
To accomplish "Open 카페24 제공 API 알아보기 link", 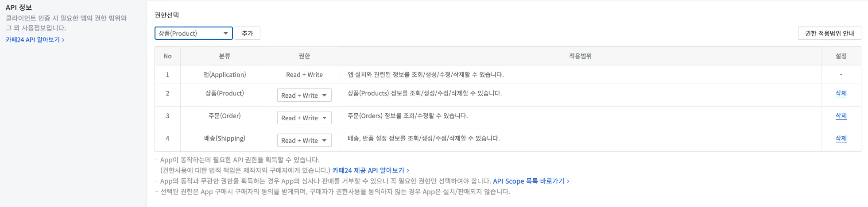I will tap(371, 170).
